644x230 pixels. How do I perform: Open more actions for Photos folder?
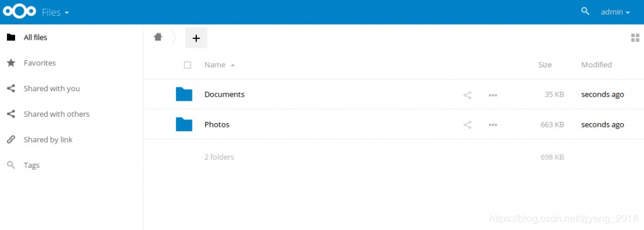tap(493, 125)
